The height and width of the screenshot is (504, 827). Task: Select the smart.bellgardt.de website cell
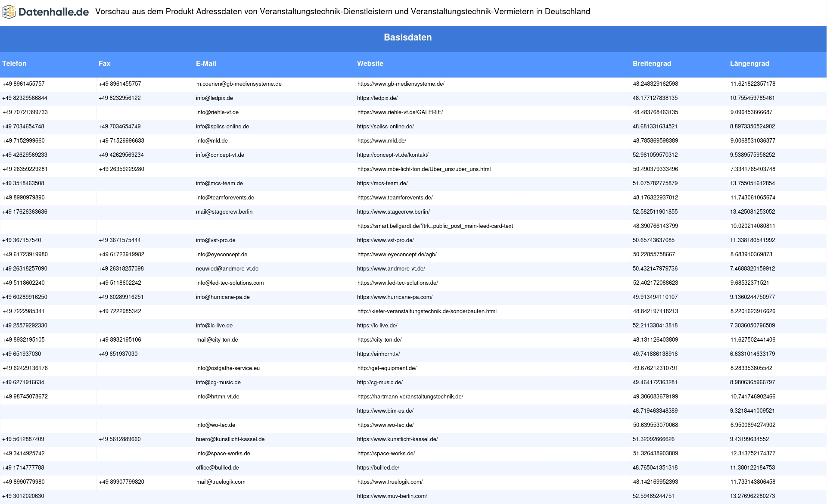tap(435, 226)
